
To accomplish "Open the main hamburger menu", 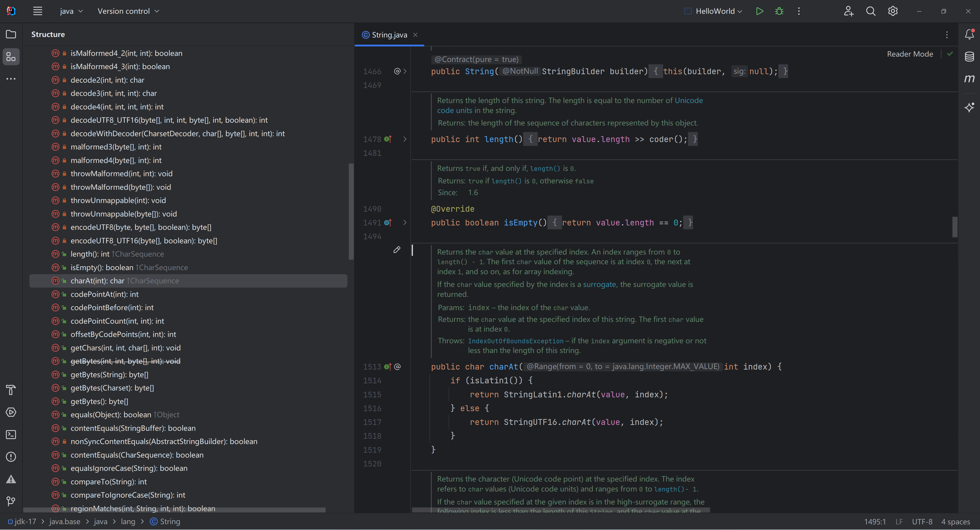I will pos(37,11).
